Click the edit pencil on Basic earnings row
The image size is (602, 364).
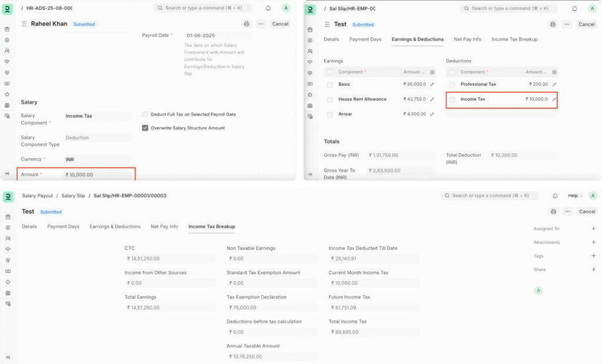pyautogui.click(x=433, y=85)
